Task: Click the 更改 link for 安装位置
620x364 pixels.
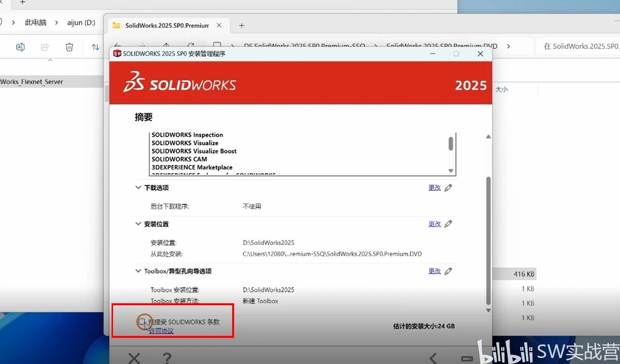Action: pyautogui.click(x=434, y=224)
